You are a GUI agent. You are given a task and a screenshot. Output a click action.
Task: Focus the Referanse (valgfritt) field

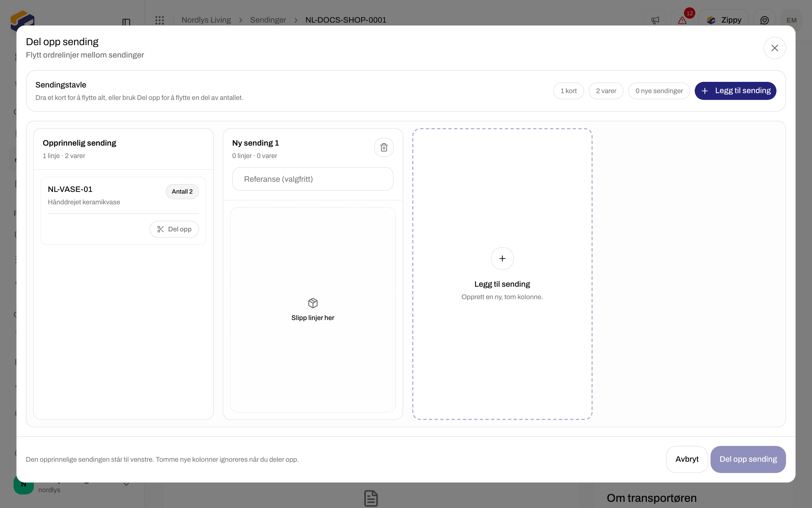313,179
